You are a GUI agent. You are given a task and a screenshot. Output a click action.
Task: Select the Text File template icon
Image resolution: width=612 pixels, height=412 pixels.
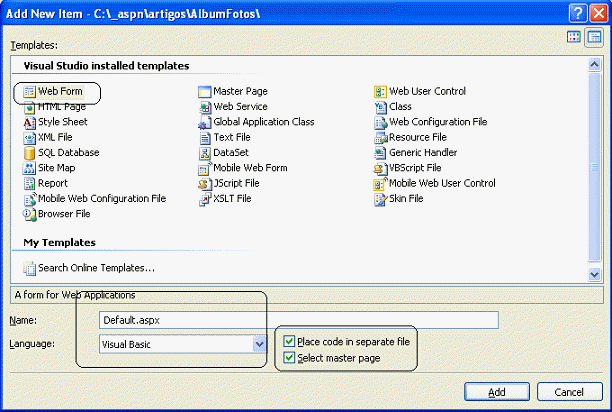click(205, 138)
